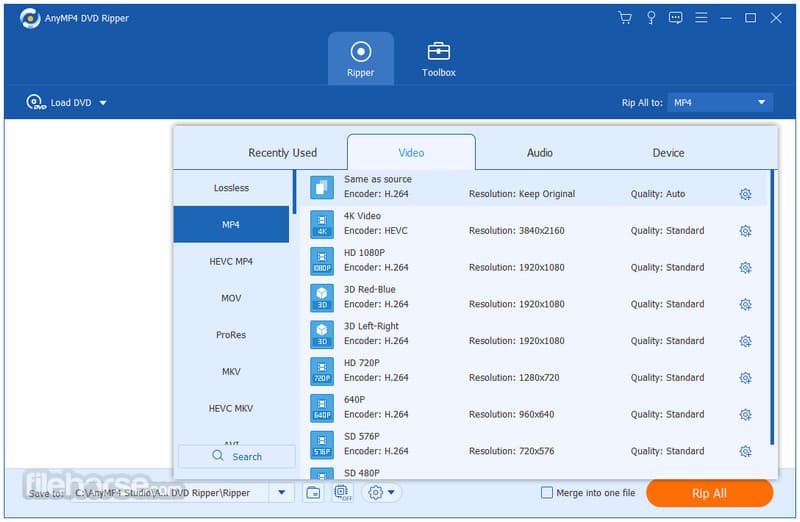This screenshot has width=800, height=522.
Task: Click the key register icon
Action: click(650, 18)
